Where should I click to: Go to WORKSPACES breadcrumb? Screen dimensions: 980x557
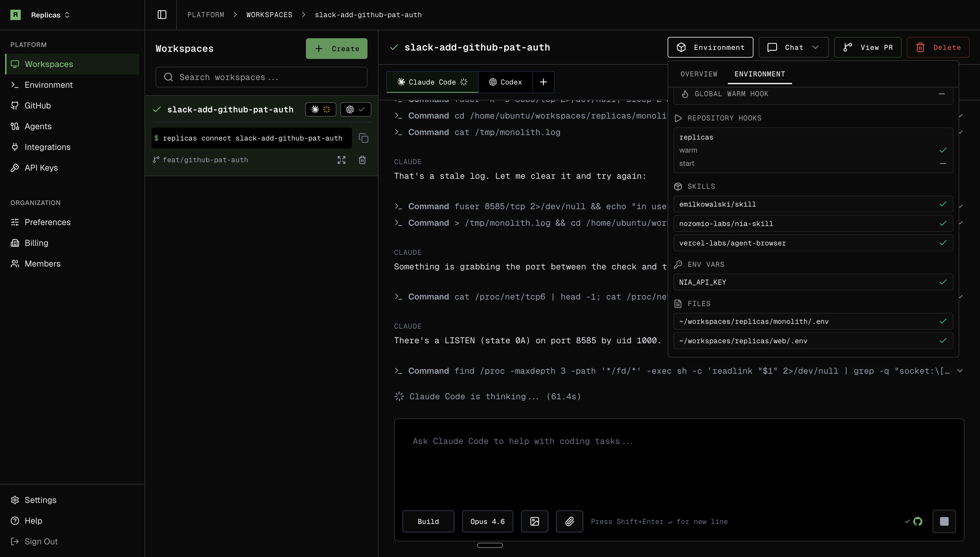click(269, 15)
